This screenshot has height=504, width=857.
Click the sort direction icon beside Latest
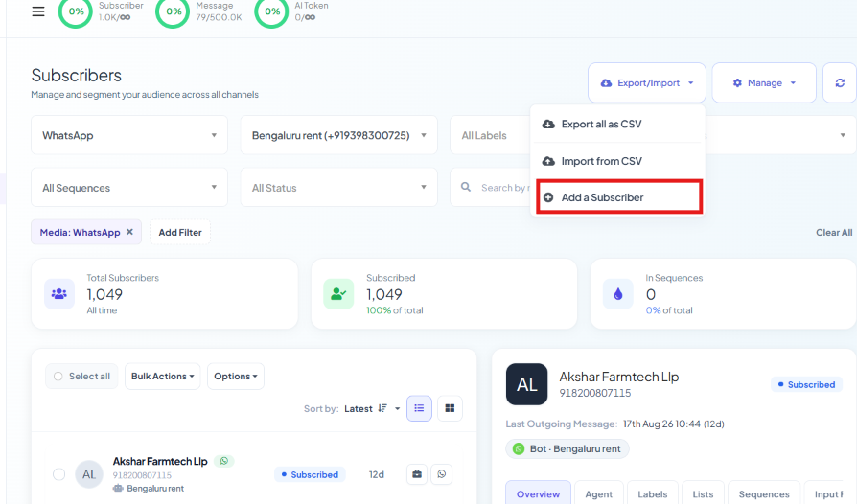(x=382, y=408)
